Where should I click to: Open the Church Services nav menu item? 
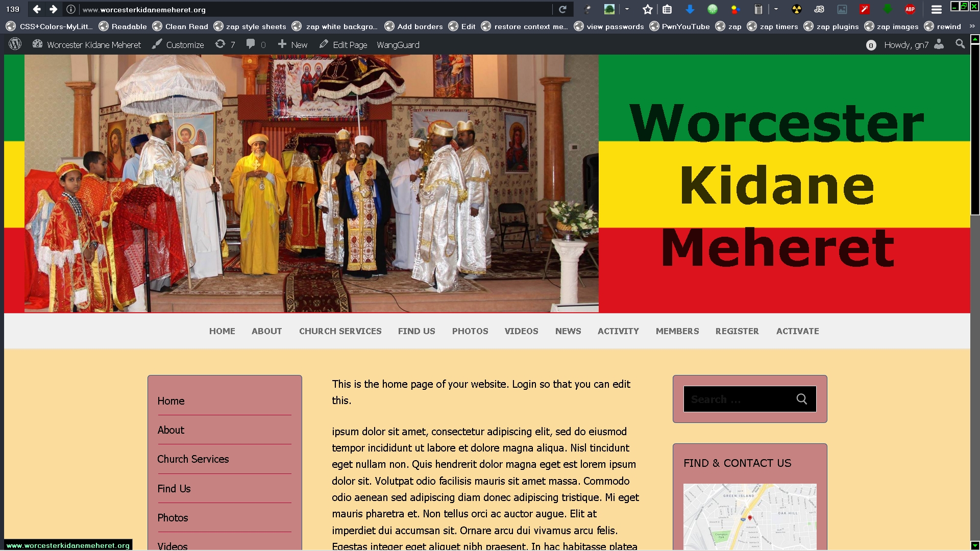(x=340, y=331)
